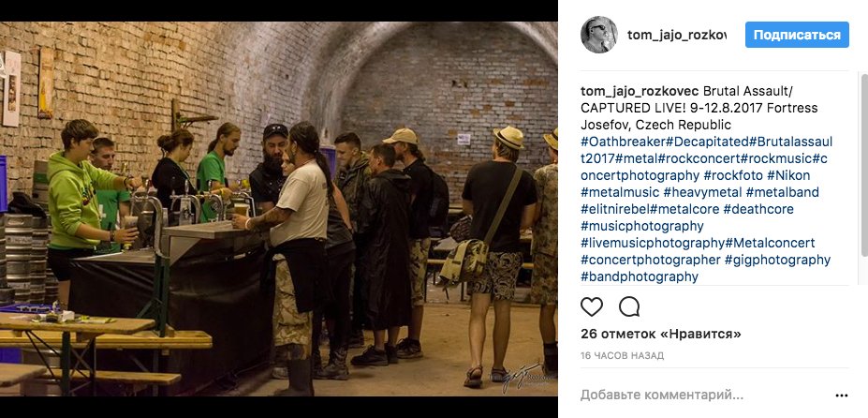Click the 16 часов назад timestamp
The image size is (868, 418).
623,355
